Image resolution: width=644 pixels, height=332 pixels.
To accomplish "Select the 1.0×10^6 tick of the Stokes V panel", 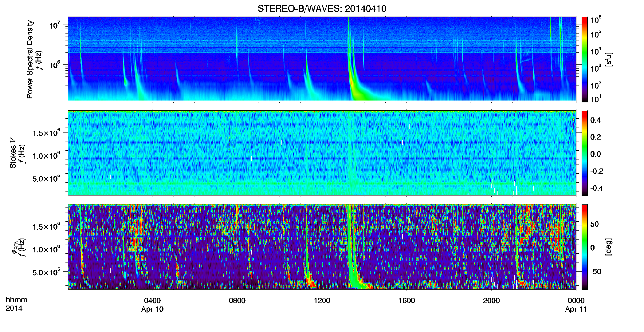I will (46, 156).
